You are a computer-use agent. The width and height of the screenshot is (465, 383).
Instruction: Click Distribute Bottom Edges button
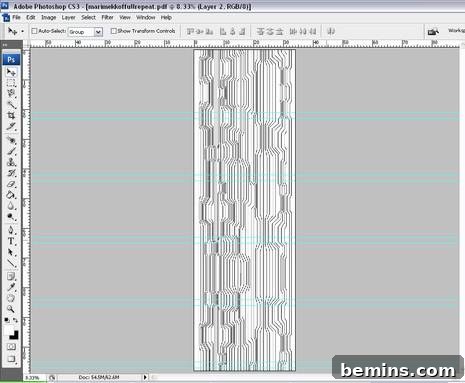pyautogui.click(x=280, y=32)
